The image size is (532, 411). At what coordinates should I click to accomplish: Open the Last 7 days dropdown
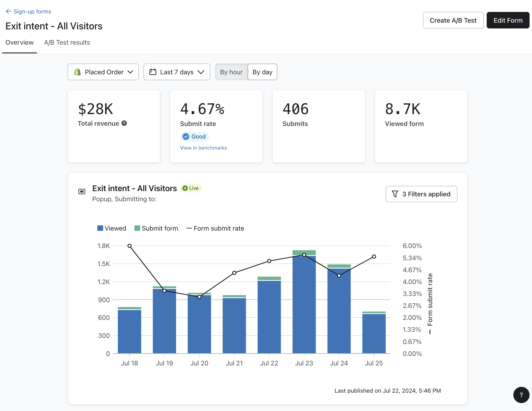coord(177,72)
